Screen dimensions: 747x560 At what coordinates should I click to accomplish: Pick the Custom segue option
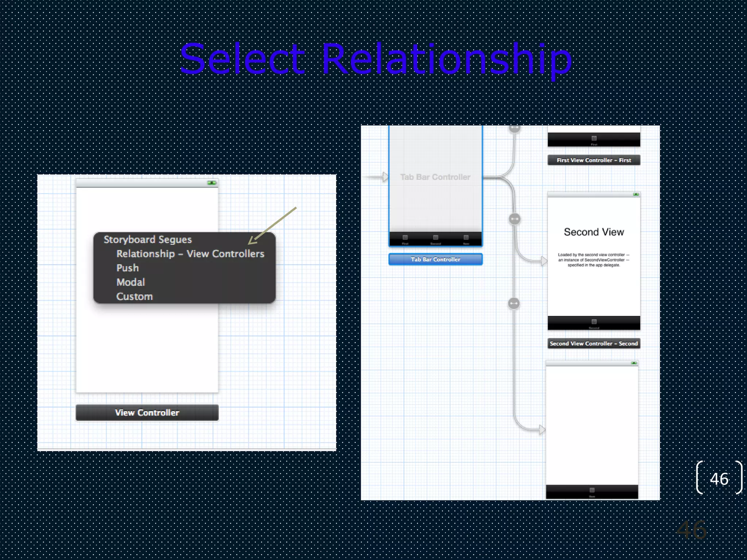coord(134,296)
